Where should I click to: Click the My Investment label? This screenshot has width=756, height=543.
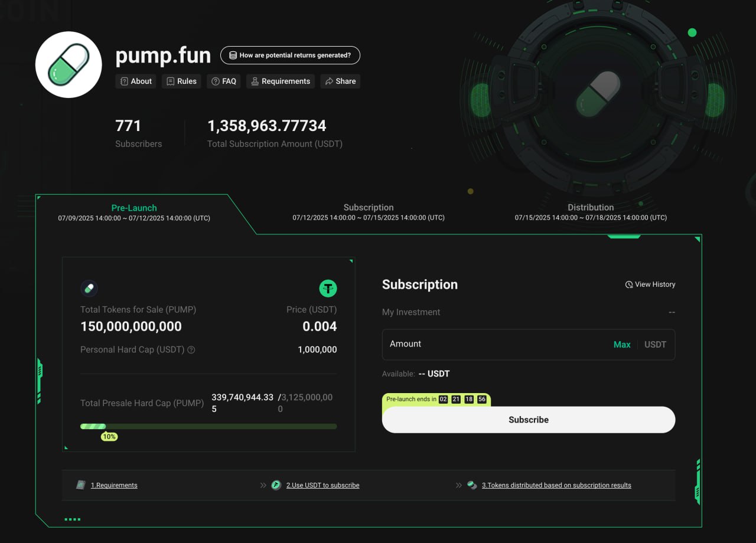(x=411, y=312)
